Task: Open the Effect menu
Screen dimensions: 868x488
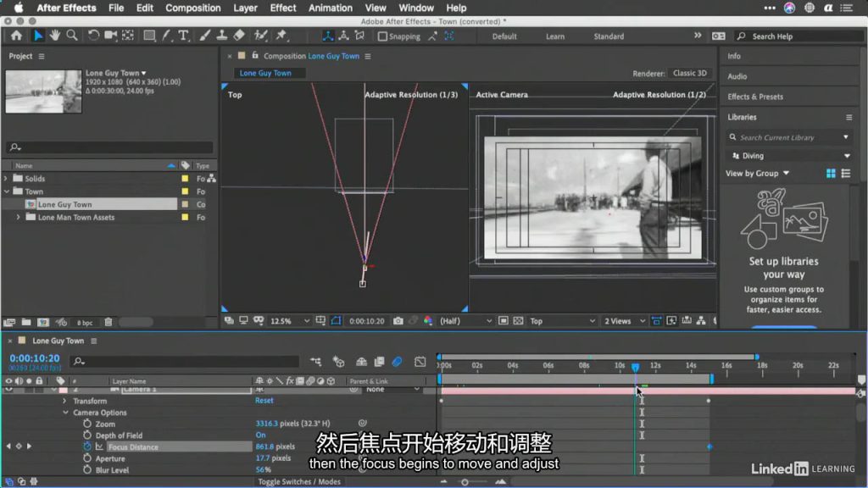Action: (283, 8)
